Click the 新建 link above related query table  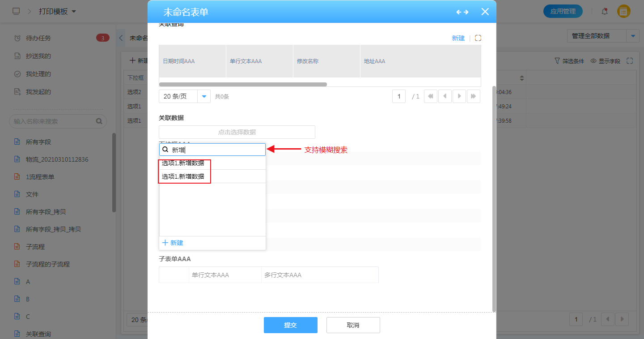(x=458, y=38)
